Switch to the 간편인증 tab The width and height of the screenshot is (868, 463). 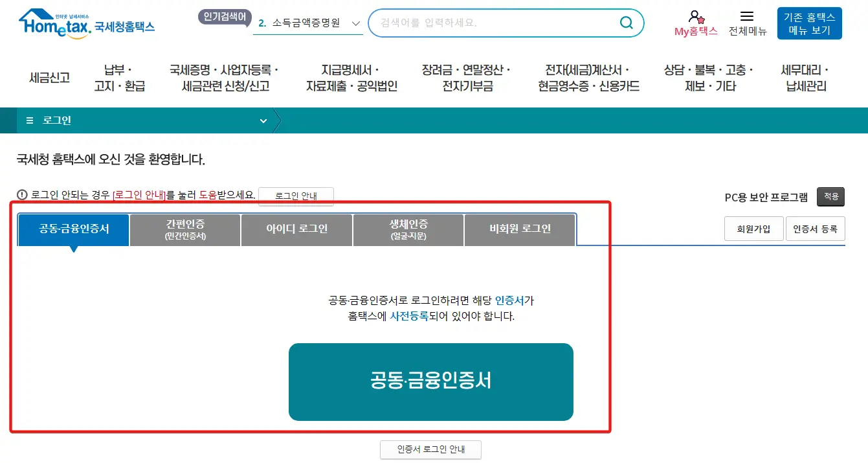tap(185, 229)
